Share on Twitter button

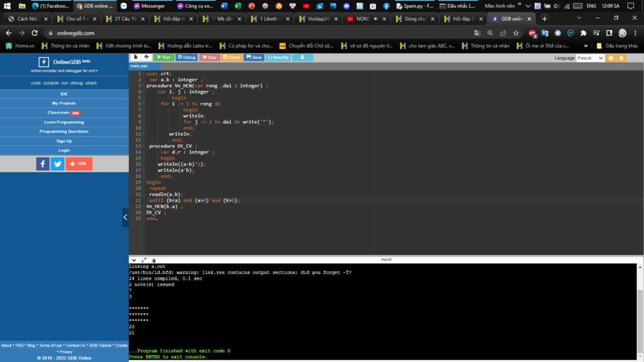(57, 164)
